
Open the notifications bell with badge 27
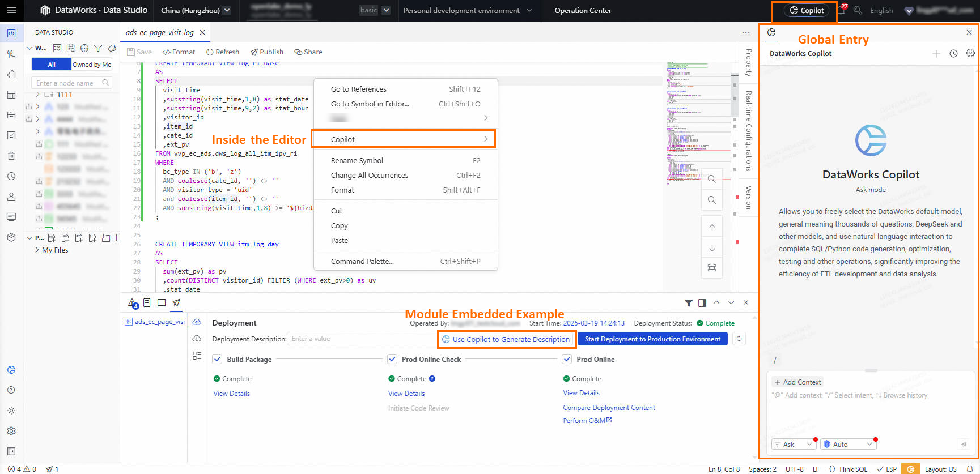pyautogui.click(x=842, y=10)
